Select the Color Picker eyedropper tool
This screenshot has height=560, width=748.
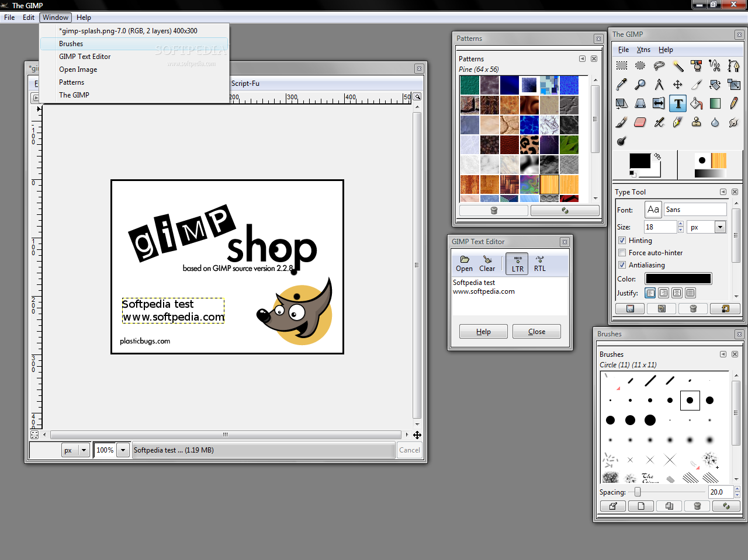click(622, 85)
